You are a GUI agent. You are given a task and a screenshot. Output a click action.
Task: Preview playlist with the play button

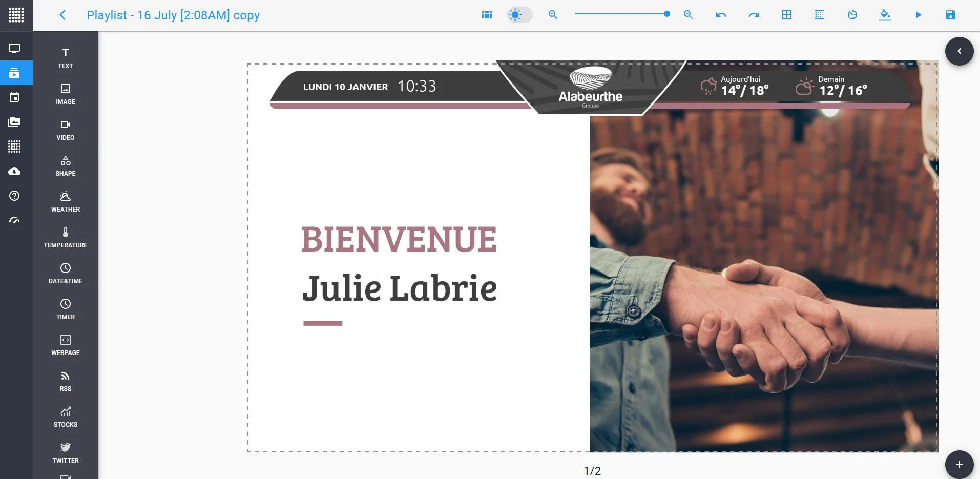(918, 15)
